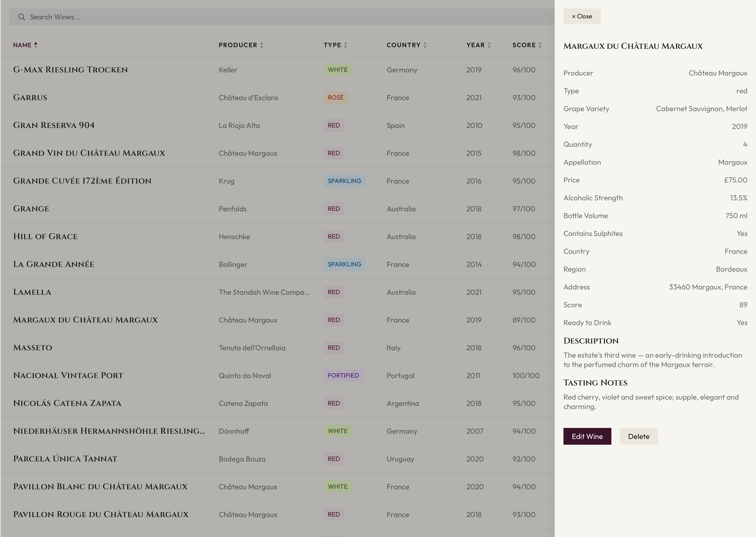Sort by Producer column arrows

(262, 45)
